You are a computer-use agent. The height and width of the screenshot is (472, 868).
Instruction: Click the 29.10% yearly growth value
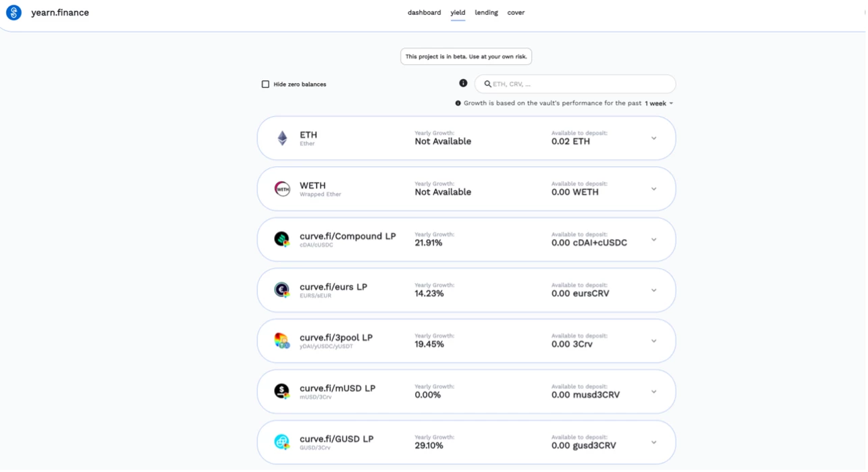click(429, 446)
